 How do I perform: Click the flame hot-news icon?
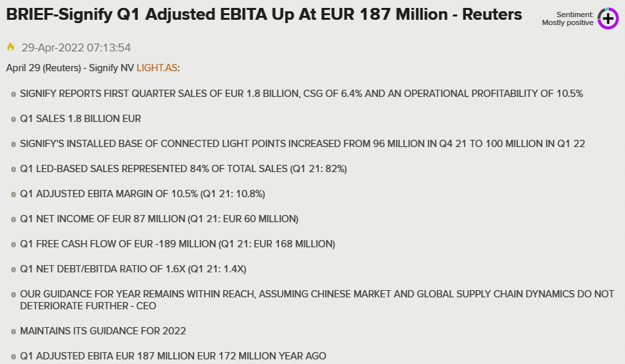coord(11,47)
